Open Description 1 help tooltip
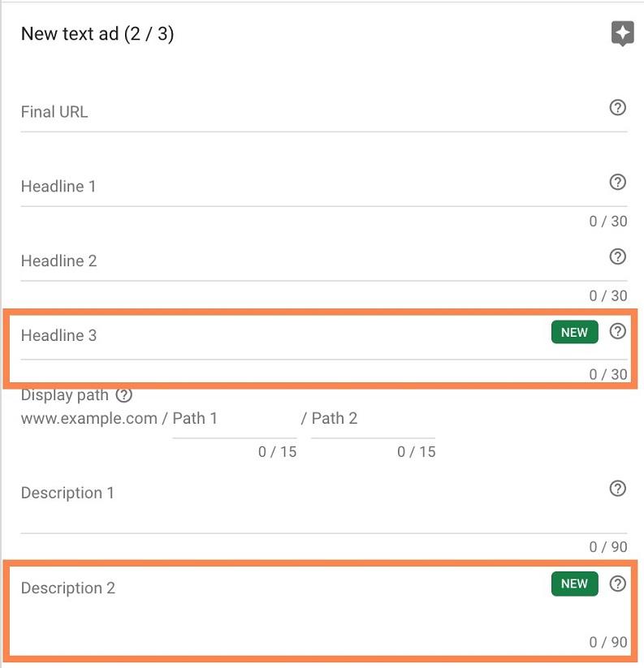 click(x=617, y=488)
